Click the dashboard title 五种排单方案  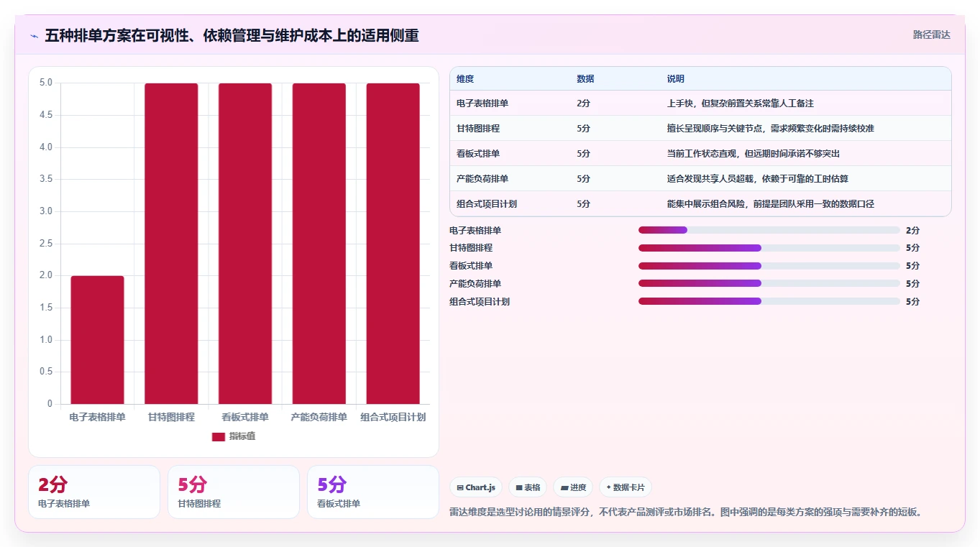(x=232, y=35)
